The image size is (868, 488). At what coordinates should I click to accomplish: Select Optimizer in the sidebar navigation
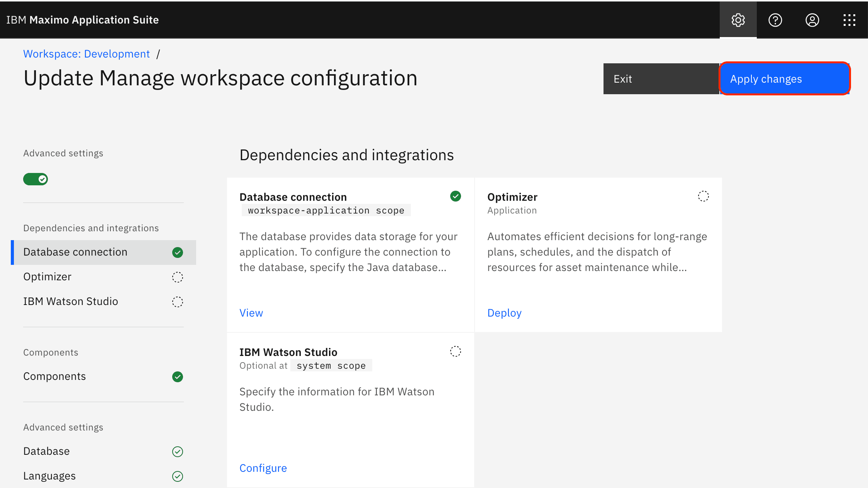[103, 277]
